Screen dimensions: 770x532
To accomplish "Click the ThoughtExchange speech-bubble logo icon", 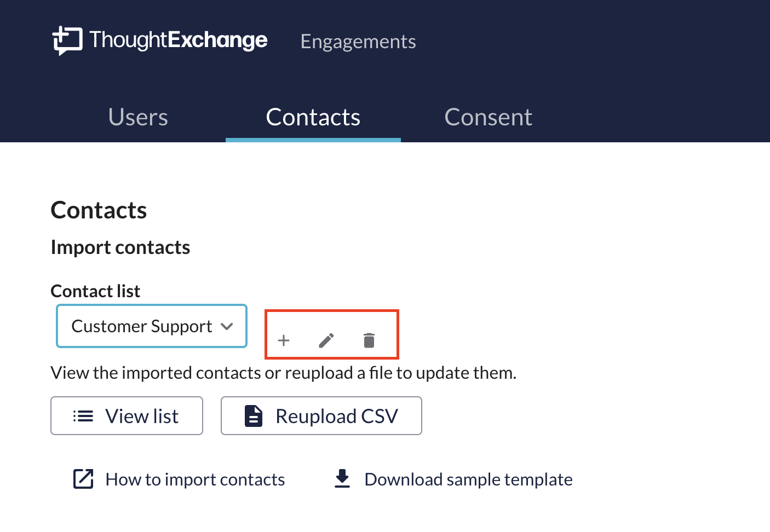I will coord(67,41).
